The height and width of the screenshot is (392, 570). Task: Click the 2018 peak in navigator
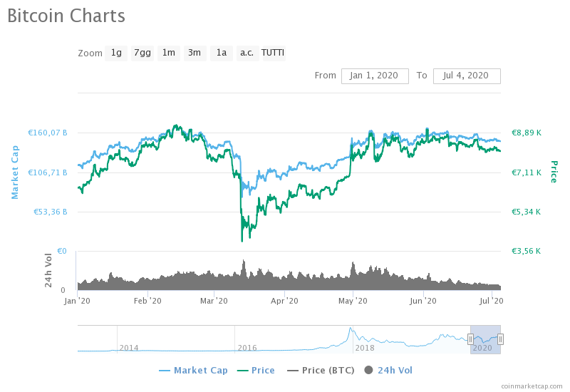351,329
